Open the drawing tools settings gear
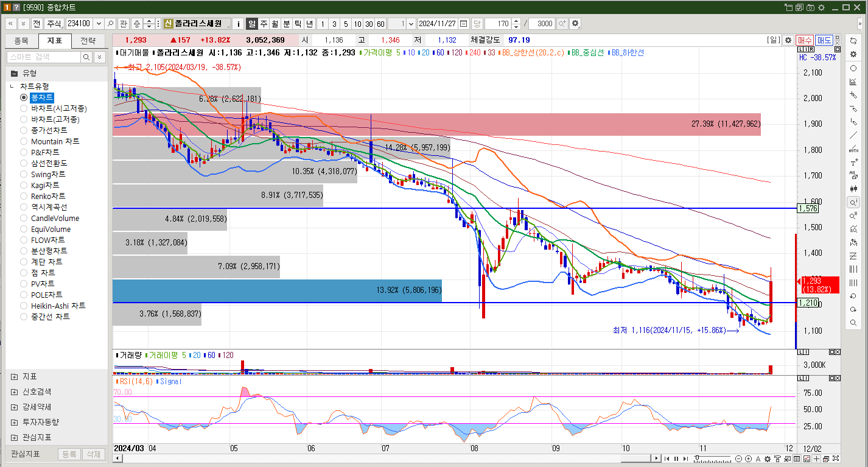 coord(853,54)
